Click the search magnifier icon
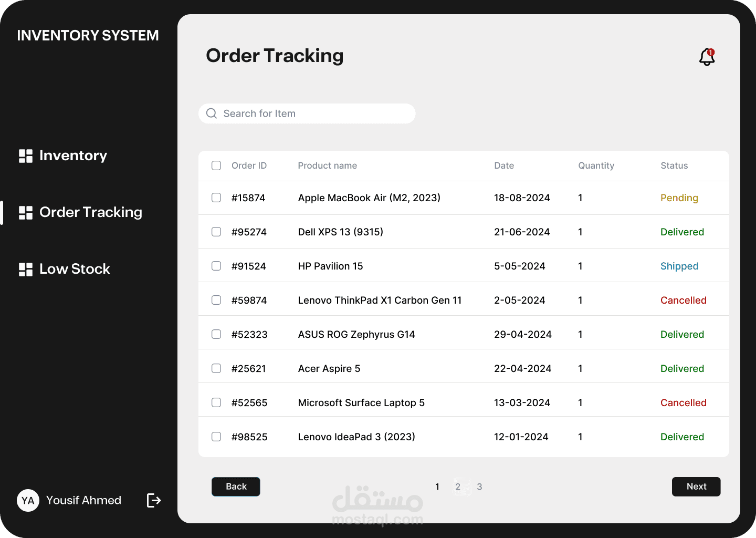Image resolution: width=756 pixels, height=538 pixels. 212,113
